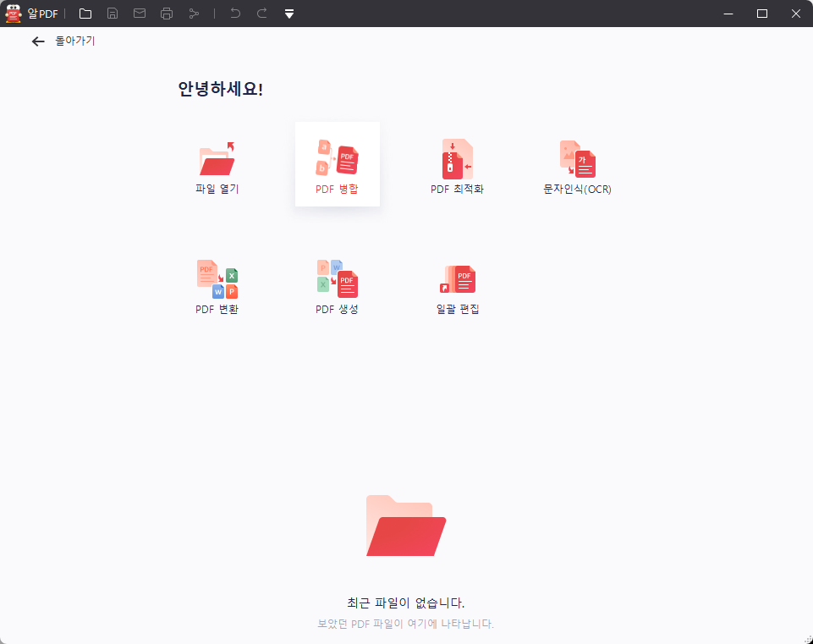Click the large empty recent-files folder icon

406,526
